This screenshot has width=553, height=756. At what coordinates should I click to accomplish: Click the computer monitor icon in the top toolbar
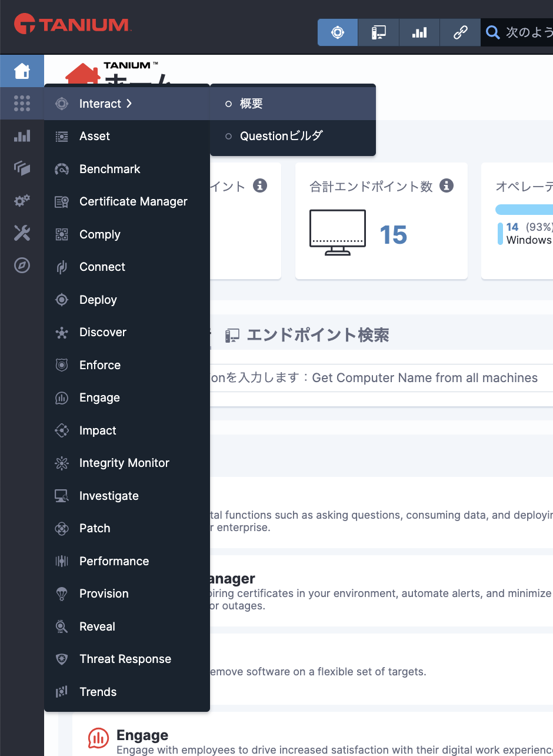[x=379, y=32]
